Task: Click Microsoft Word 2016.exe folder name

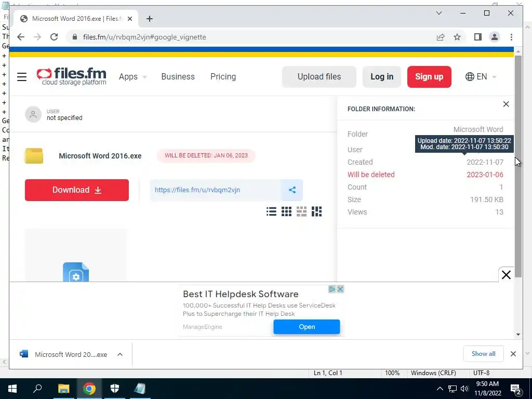Action: 100,156
